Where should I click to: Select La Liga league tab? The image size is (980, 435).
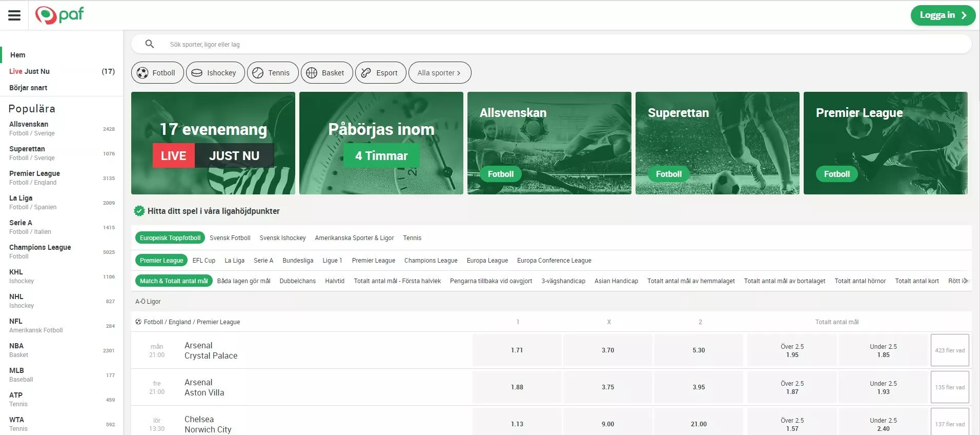pyautogui.click(x=234, y=261)
